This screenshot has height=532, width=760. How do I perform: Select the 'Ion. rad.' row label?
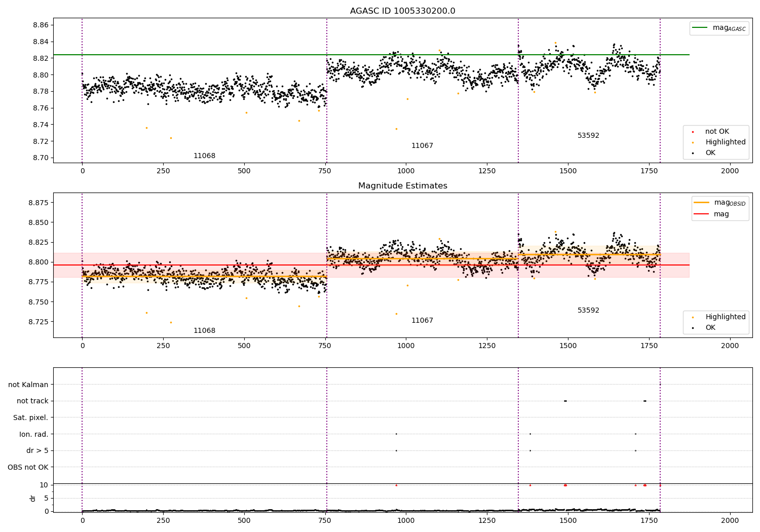34,435
